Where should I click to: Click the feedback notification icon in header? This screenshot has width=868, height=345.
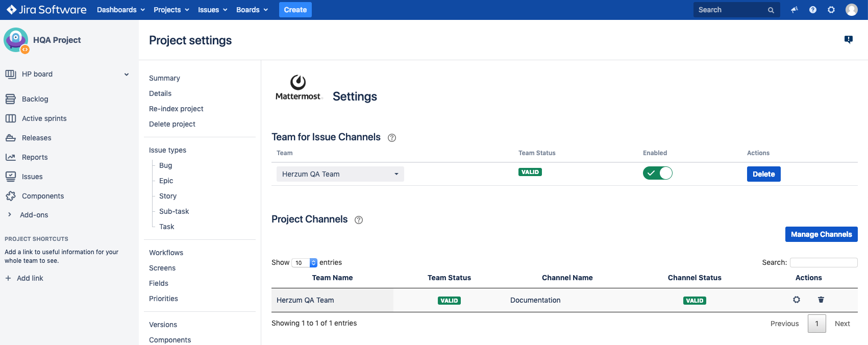coord(794,10)
